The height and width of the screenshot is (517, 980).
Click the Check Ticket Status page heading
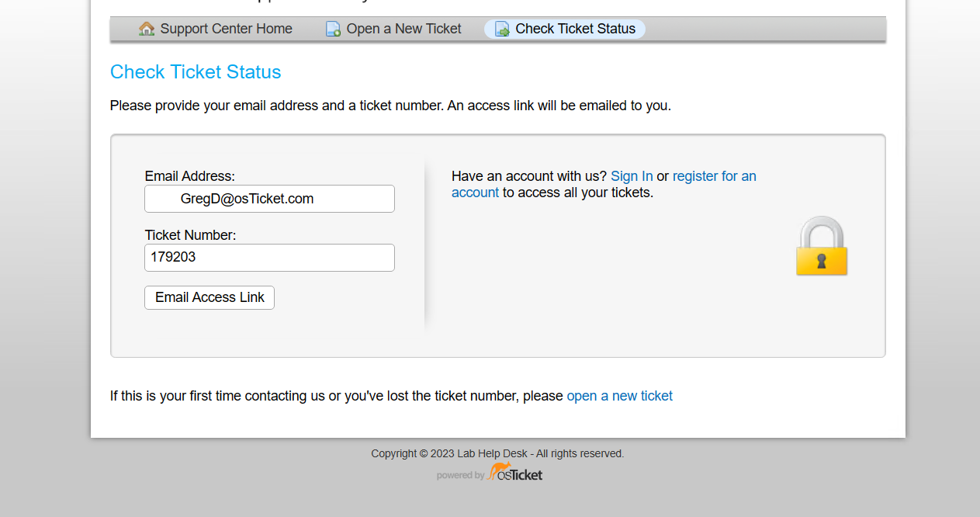196,71
